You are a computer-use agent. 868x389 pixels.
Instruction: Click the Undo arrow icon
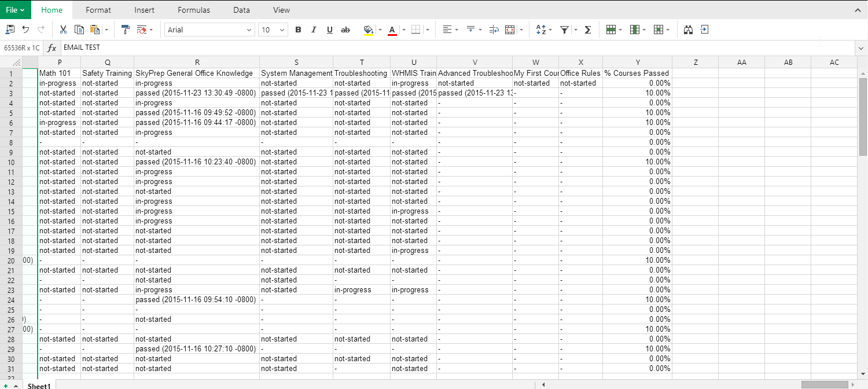point(25,30)
